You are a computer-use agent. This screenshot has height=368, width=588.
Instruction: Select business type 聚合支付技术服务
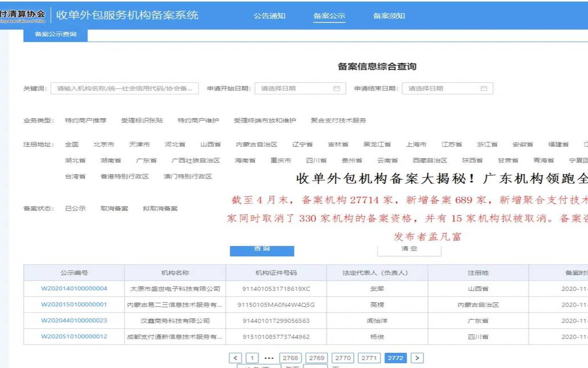[x=339, y=121]
